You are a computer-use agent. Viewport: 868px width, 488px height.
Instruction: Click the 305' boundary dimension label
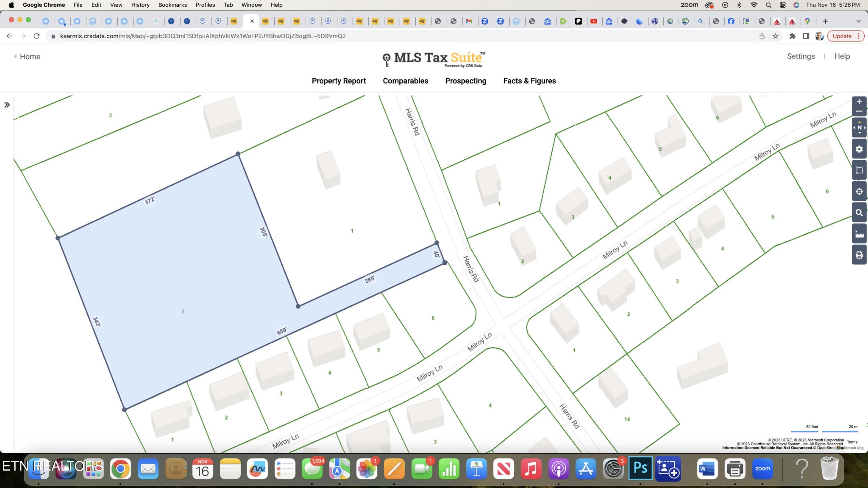[264, 232]
